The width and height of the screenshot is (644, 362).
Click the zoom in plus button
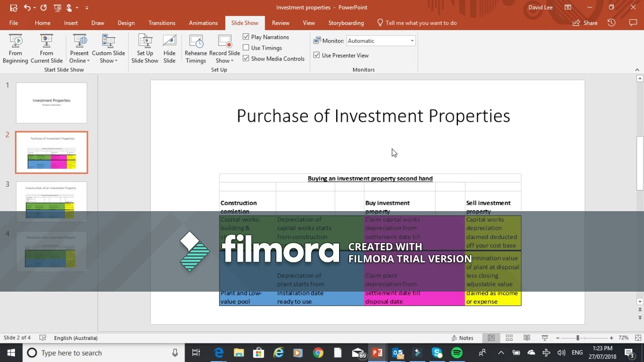pos(611,338)
